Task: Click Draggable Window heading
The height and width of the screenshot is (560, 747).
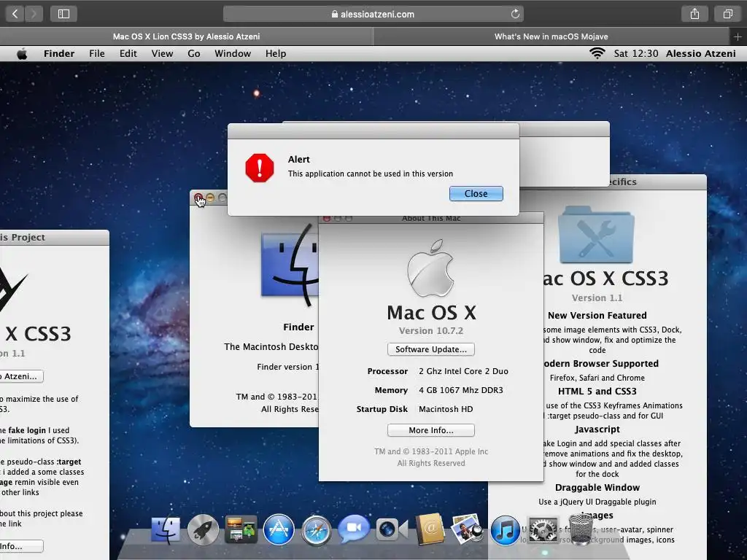Action: tap(597, 487)
